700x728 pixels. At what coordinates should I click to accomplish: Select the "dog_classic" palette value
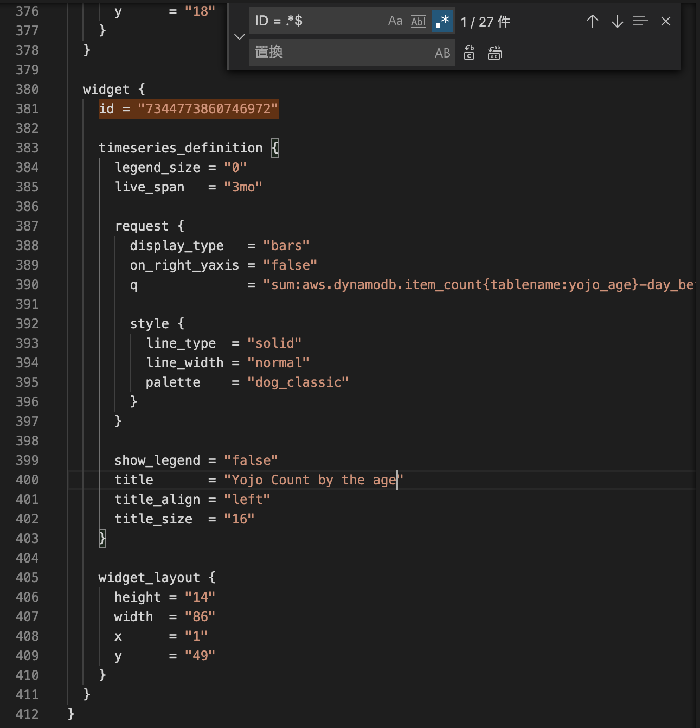299,382
